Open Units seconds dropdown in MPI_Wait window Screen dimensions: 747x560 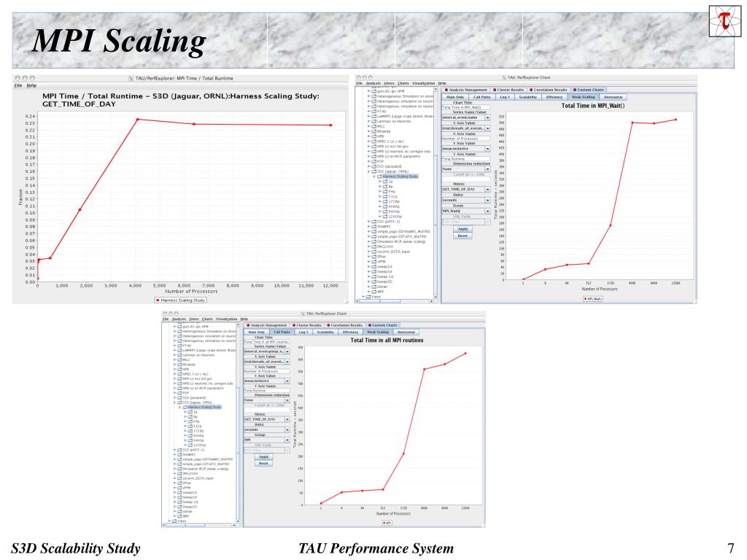pos(466,200)
